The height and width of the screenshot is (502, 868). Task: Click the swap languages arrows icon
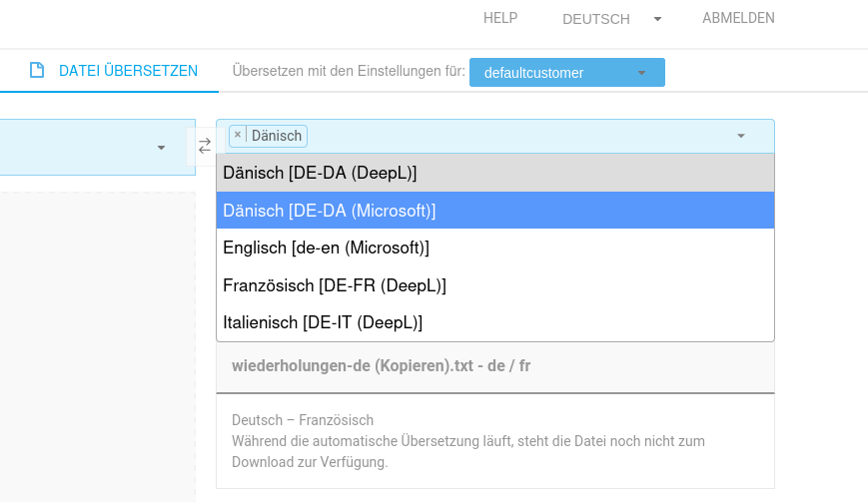coord(205,146)
